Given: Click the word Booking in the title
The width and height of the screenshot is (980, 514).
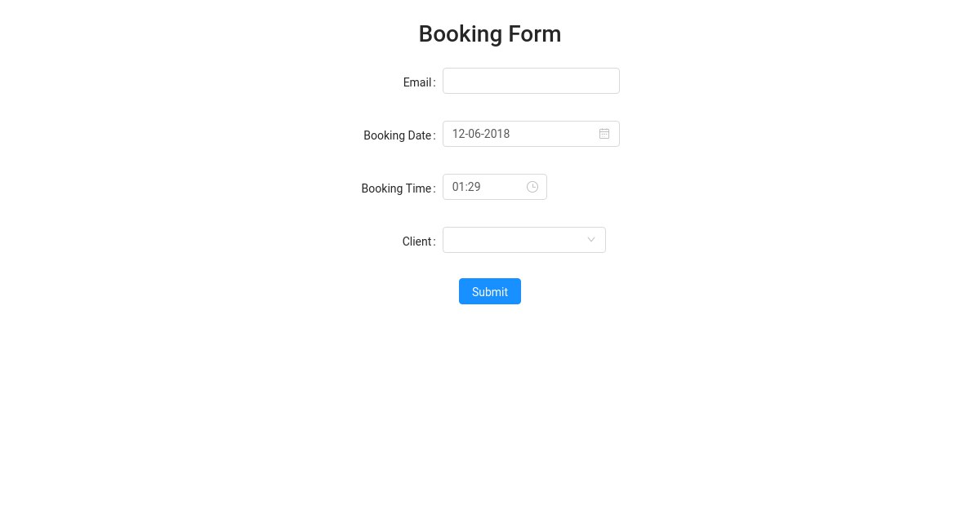Looking at the screenshot, I should (x=460, y=33).
